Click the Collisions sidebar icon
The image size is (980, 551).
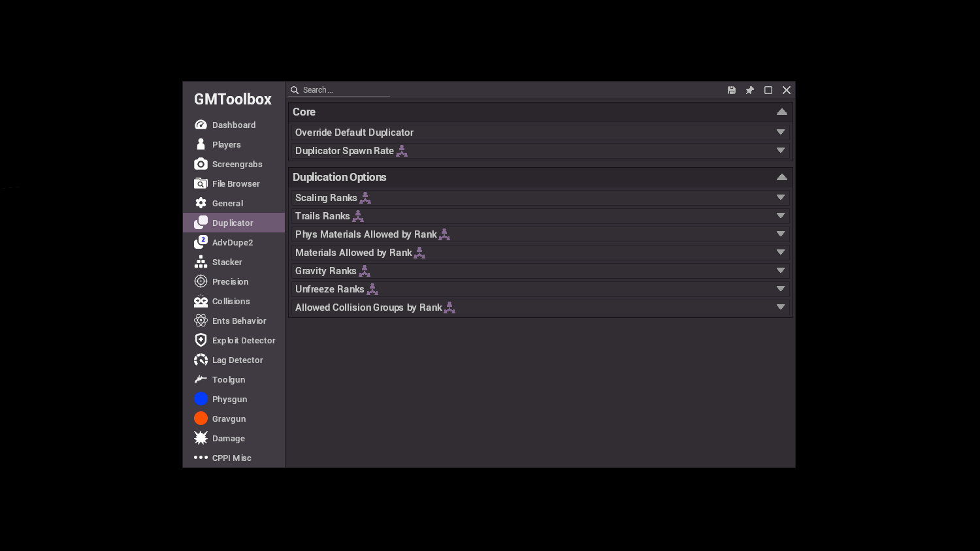(x=201, y=301)
